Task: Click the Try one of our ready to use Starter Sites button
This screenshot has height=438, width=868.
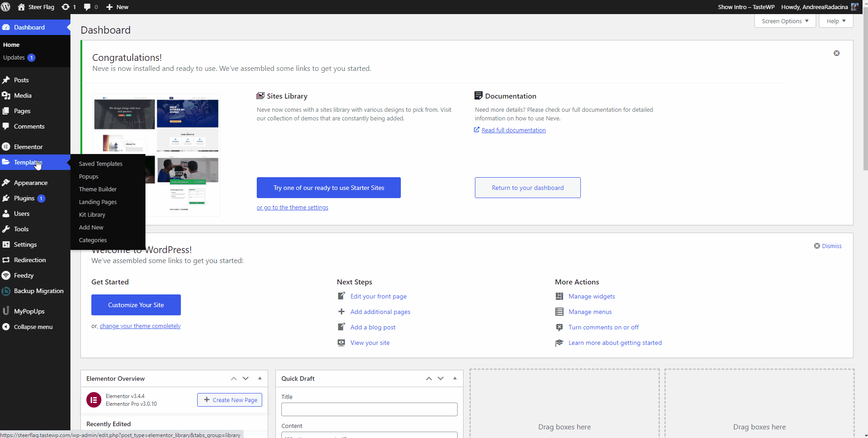Action: click(x=328, y=187)
